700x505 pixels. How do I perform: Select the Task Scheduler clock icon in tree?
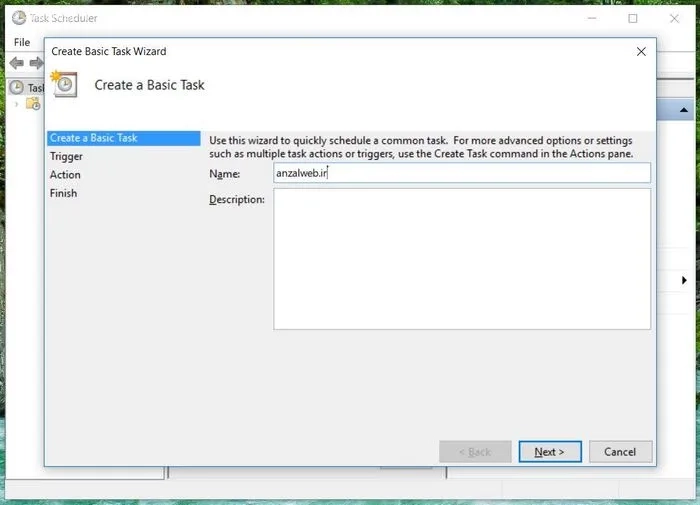(16, 88)
